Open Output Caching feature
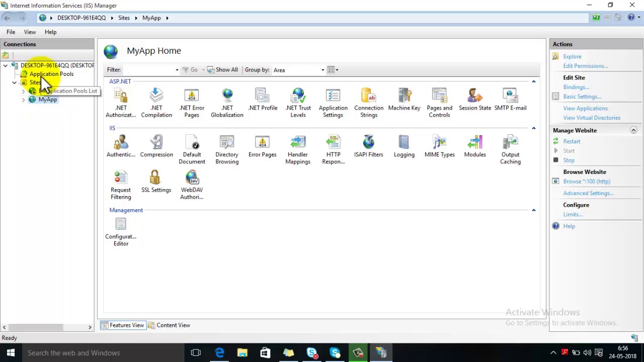 click(510, 150)
